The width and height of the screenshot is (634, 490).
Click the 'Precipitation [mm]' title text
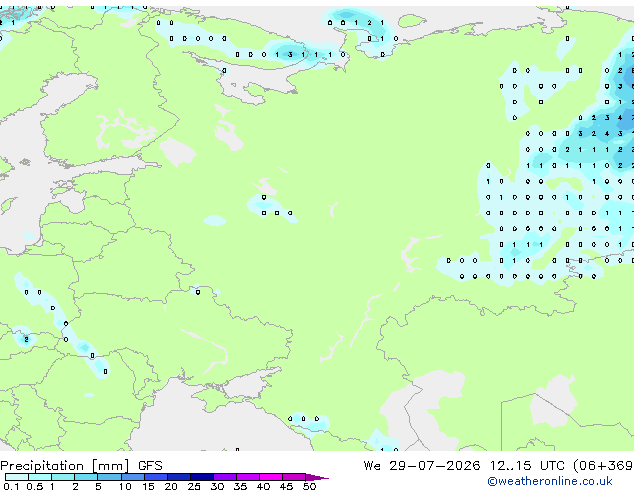click(65, 466)
